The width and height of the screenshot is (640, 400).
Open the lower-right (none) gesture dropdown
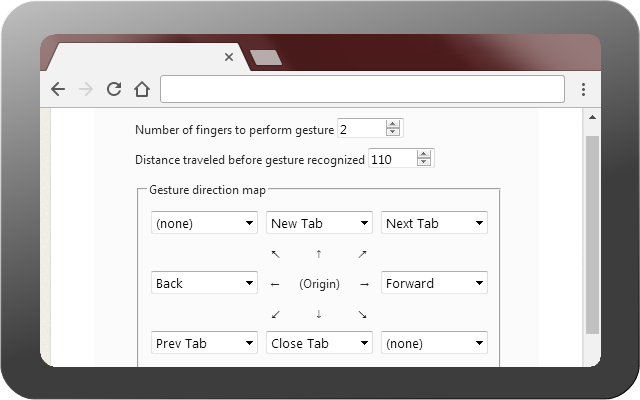click(x=434, y=343)
